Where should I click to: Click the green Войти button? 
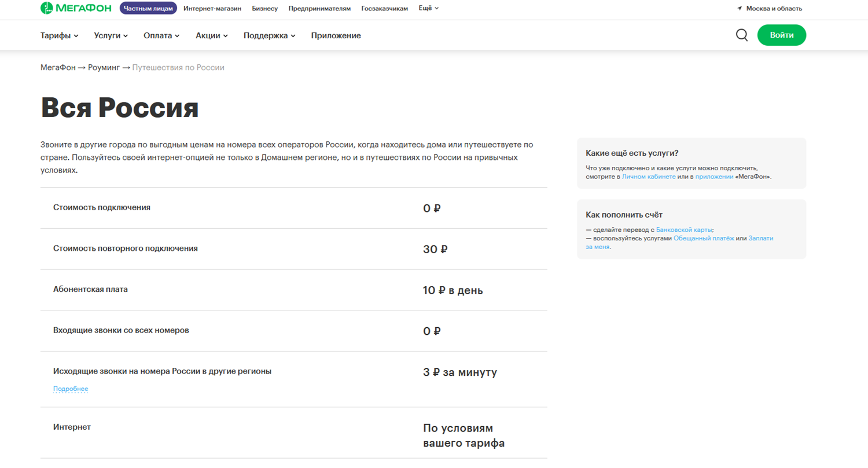tap(781, 35)
